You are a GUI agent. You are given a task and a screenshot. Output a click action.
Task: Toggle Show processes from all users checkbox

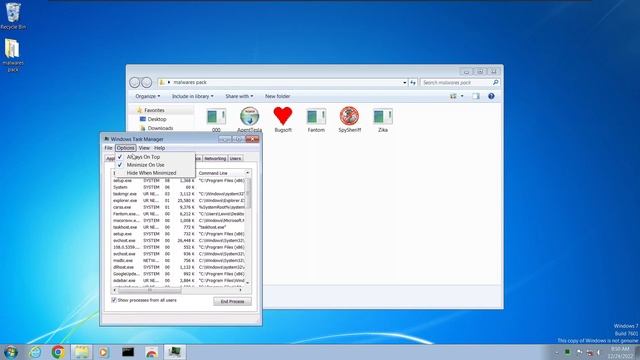pyautogui.click(x=114, y=300)
